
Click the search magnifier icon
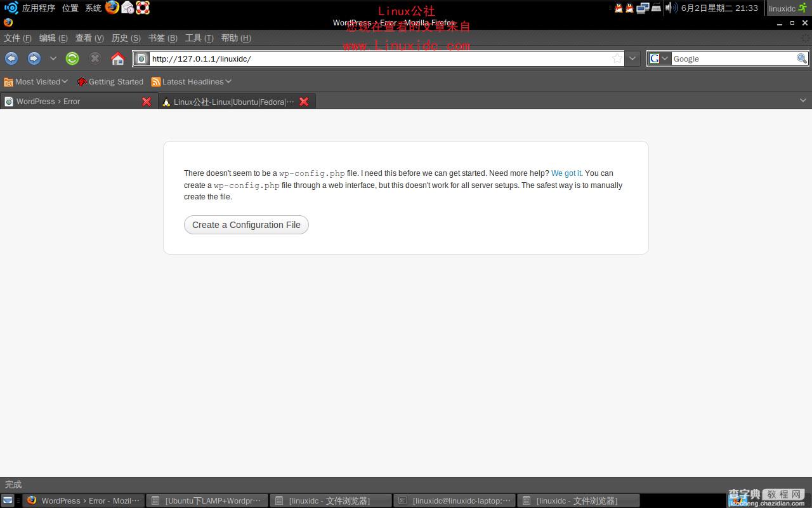click(802, 58)
